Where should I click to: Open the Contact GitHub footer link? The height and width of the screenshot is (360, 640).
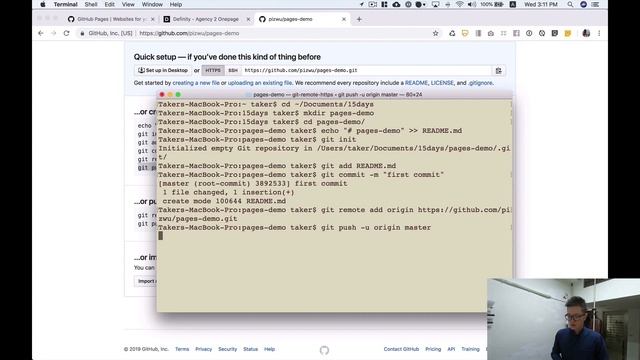pos(401,349)
